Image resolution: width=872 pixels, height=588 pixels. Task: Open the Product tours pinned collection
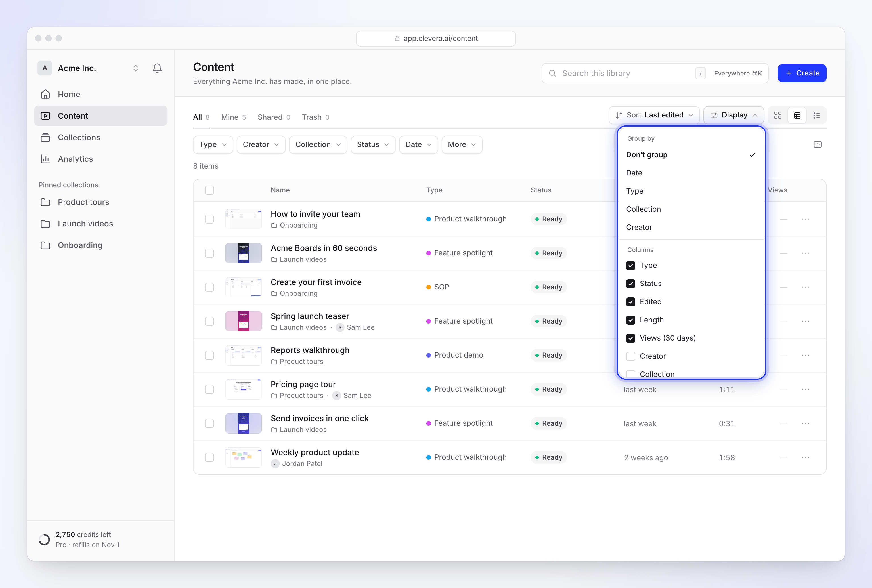point(100,202)
